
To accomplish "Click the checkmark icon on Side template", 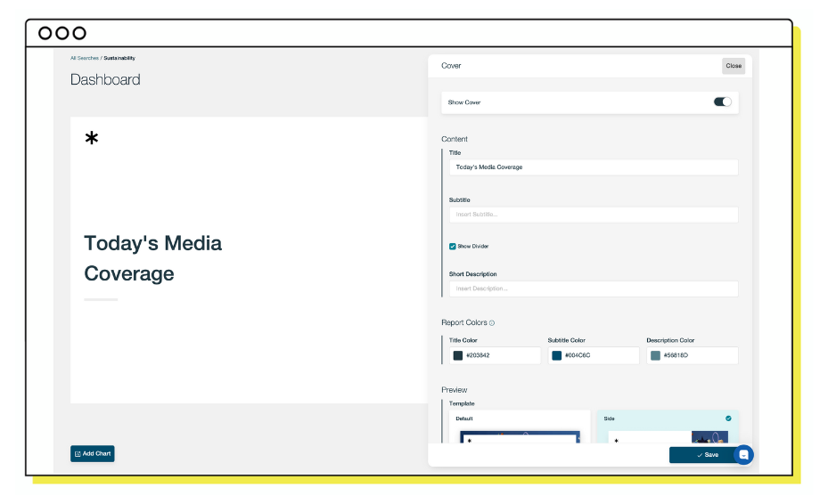I will (728, 418).
